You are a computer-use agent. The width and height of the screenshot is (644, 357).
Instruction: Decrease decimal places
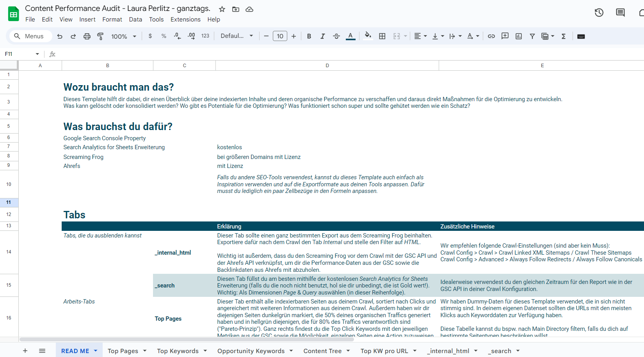[178, 36]
